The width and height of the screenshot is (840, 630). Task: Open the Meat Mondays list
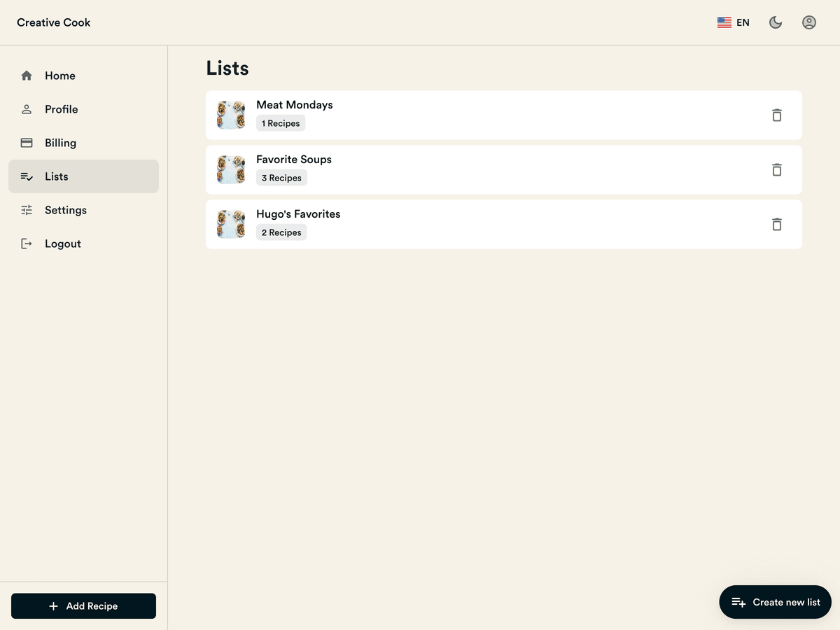(x=294, y=104)
